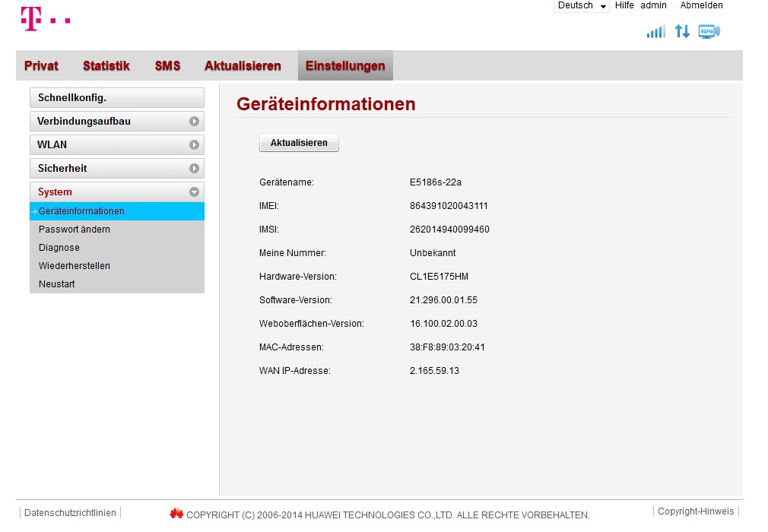Click the Huawei logo in the footer
768x532 pixels.
176,514
